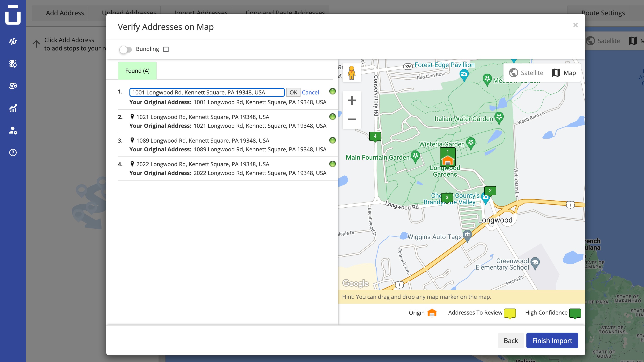Click the app logo in the sidebar
Screen dimensions: 644x362
click(13, 15)
